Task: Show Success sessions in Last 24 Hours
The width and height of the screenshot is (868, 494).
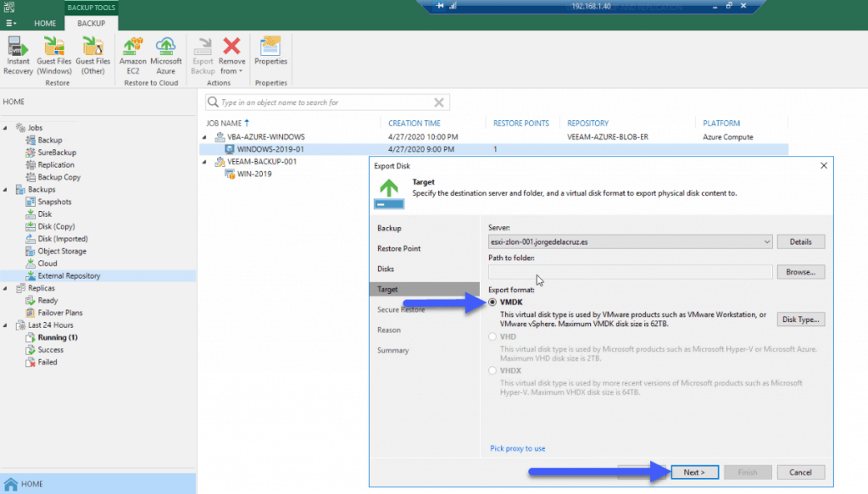Action: click(50, 350)
